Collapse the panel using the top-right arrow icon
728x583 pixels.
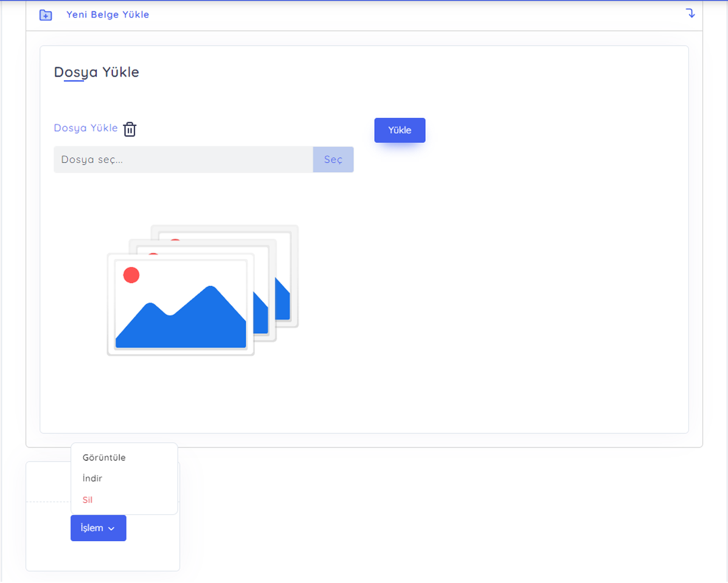click(690, 13)
